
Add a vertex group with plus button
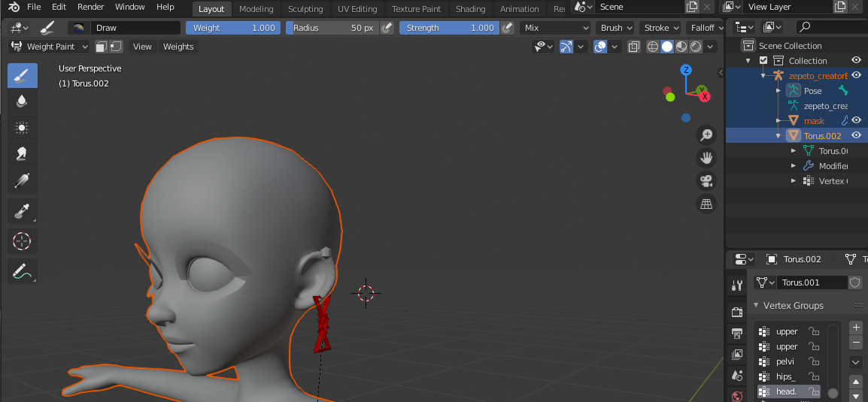pos(856,327)
